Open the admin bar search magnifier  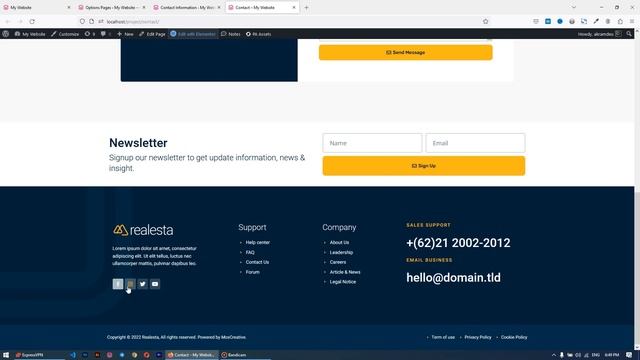pos(629,34)
